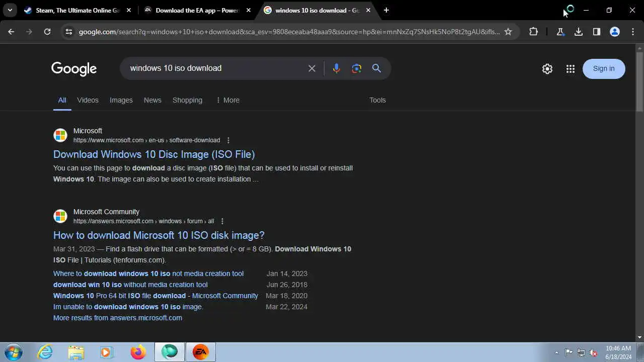
Task: Open download win 10 iso without tool link
Action: pyautogui.click(x=130, y=285)
